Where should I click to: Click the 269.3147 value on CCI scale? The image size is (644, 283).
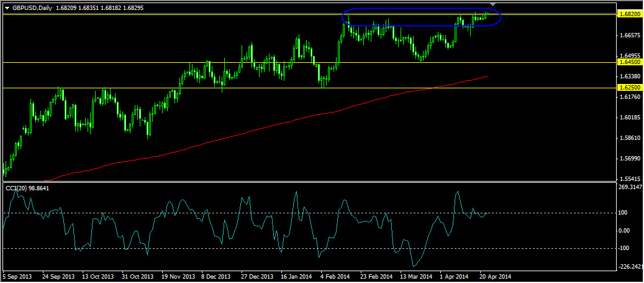[630, 187]
